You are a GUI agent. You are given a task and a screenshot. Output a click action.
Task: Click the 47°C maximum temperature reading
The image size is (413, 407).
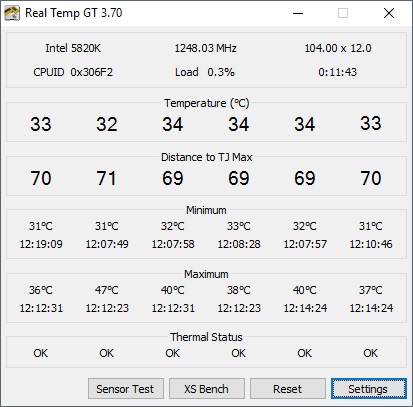click(x=107, y=290)
